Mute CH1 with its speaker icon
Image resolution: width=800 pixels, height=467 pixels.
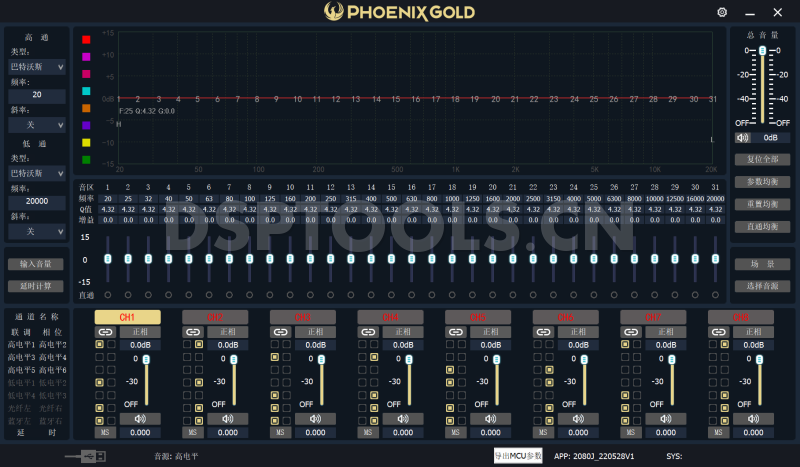[140, 419]
